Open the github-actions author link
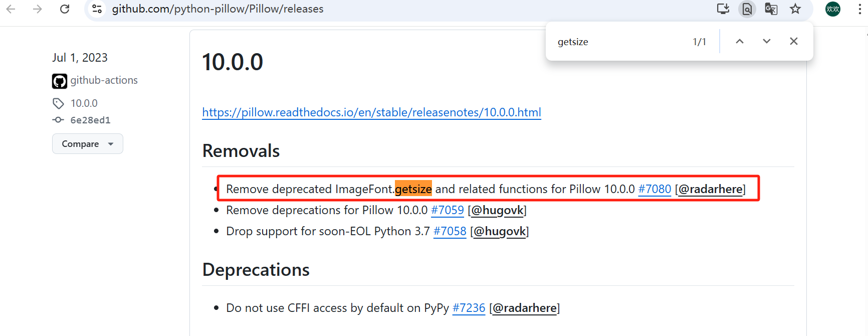 (104, 80)
